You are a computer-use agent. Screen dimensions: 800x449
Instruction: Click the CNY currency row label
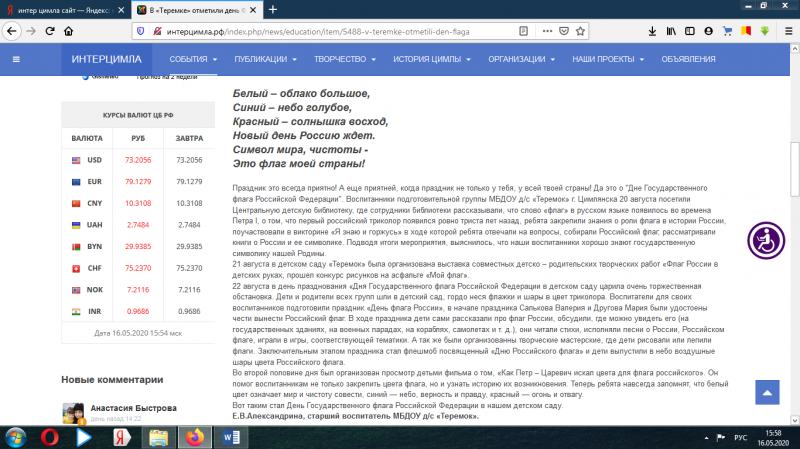click(94, 203)
